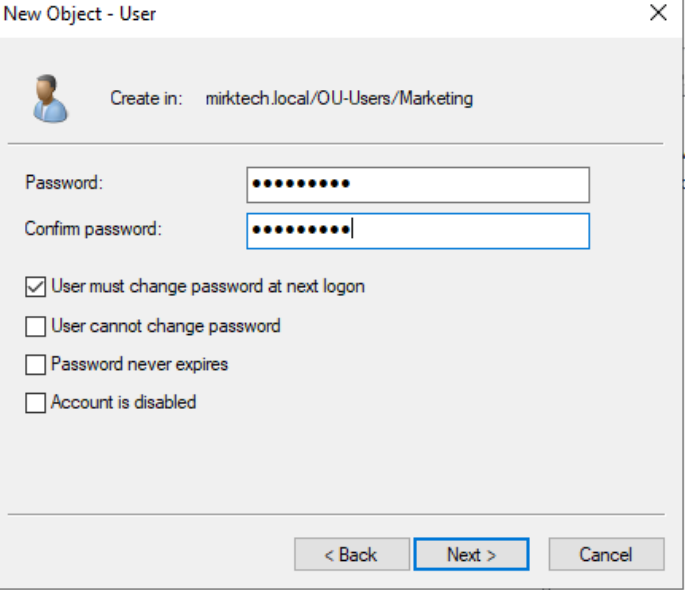Enable the 'Password never expires' checkbox square
Image resolution: width=685 pixels, height=590 pixels.
[x=36, y=365]
